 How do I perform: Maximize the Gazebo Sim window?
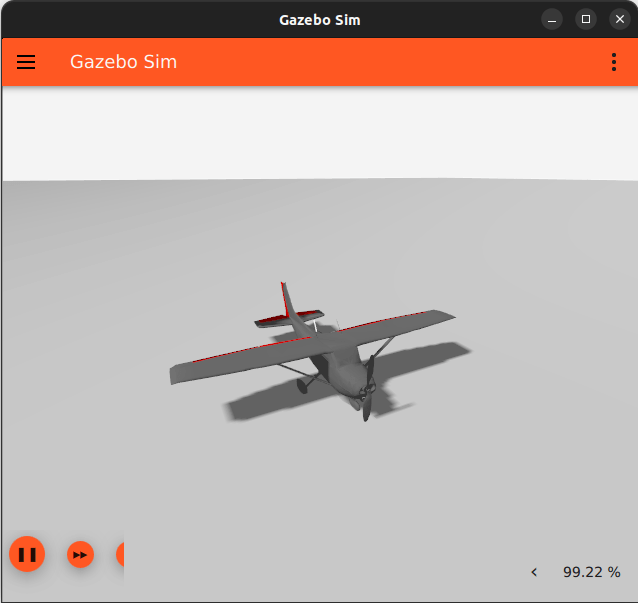tap(586, 19)
